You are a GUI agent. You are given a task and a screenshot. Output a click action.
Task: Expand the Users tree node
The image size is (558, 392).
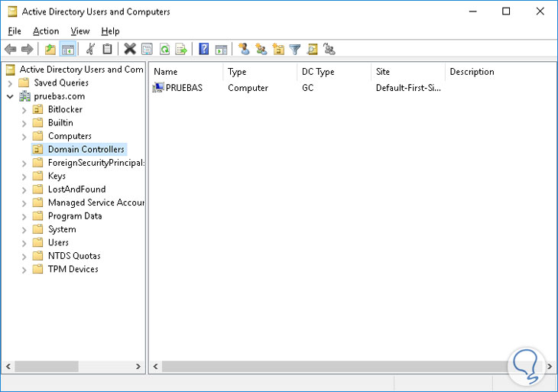coord(24,243)
